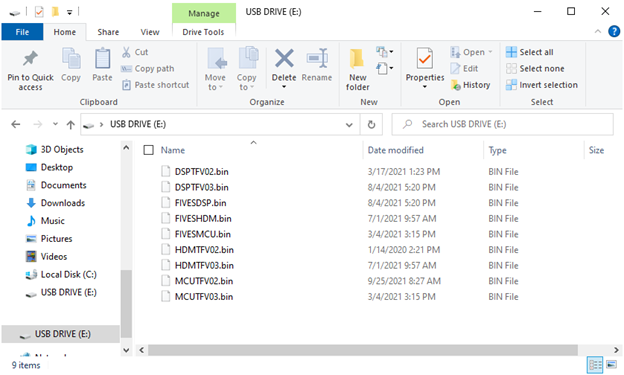Click the red Delete X icon
Viewport: 624px width, 375px height.
point(284,59)
